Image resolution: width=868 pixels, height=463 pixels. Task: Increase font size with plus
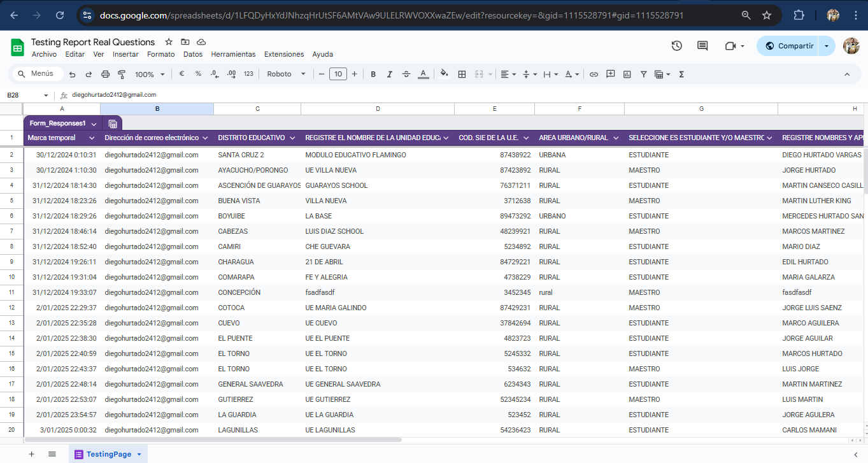tap(355, 74)
